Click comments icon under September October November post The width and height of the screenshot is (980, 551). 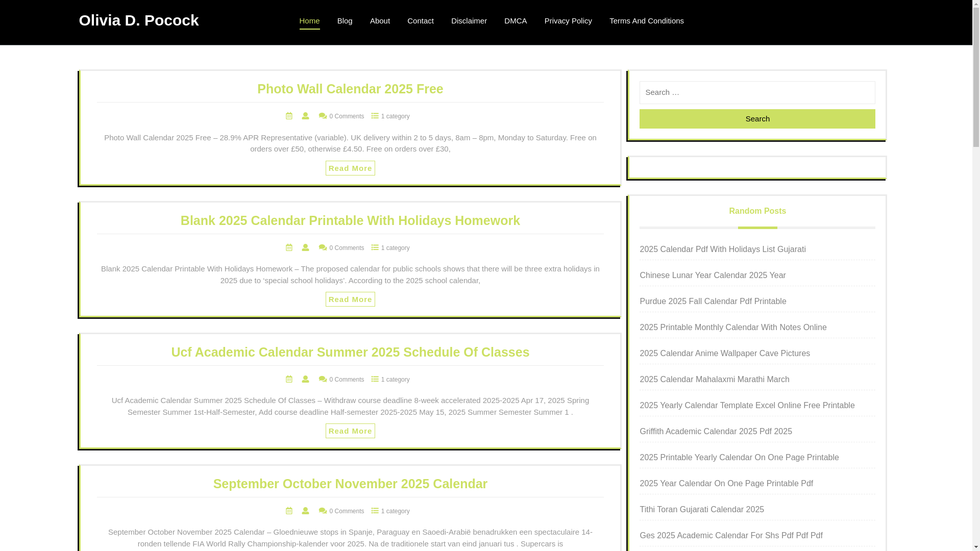point(323,511)
